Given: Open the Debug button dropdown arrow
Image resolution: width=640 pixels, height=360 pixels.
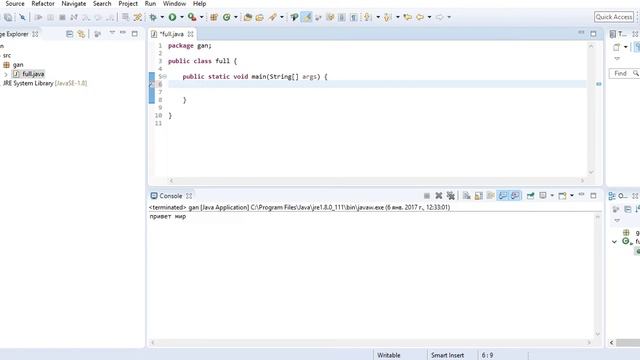Looking at the screenshot, I should coord(162,17).
